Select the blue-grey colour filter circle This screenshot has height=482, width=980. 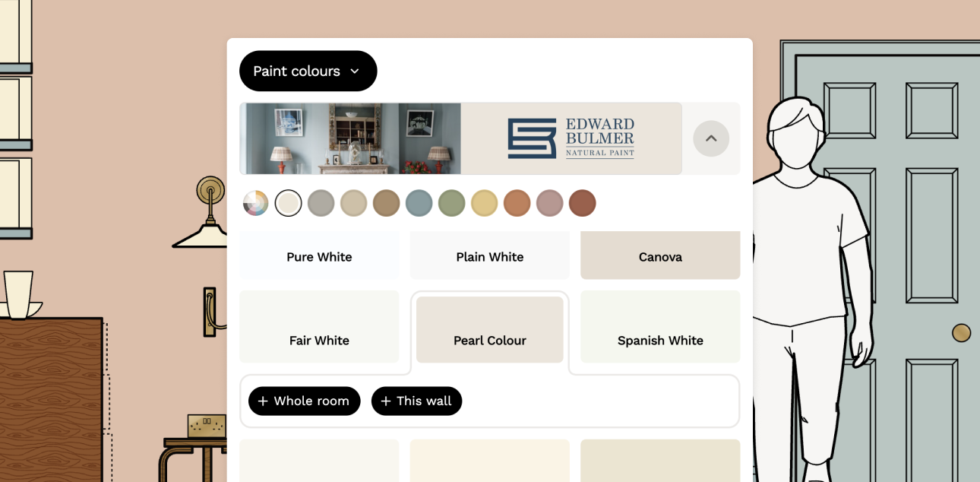click(419, 203)
